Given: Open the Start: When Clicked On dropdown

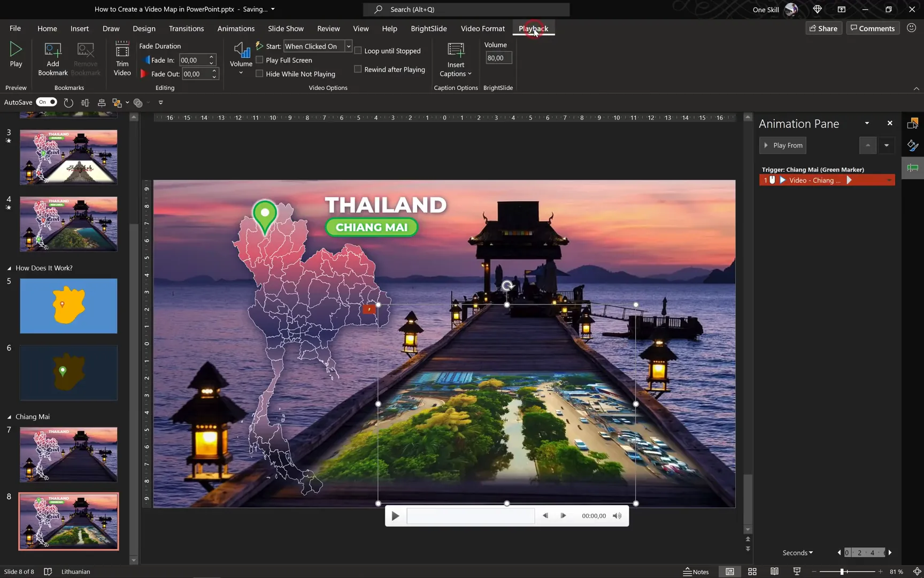Looking at the screenshot, I should coord(348,46).
